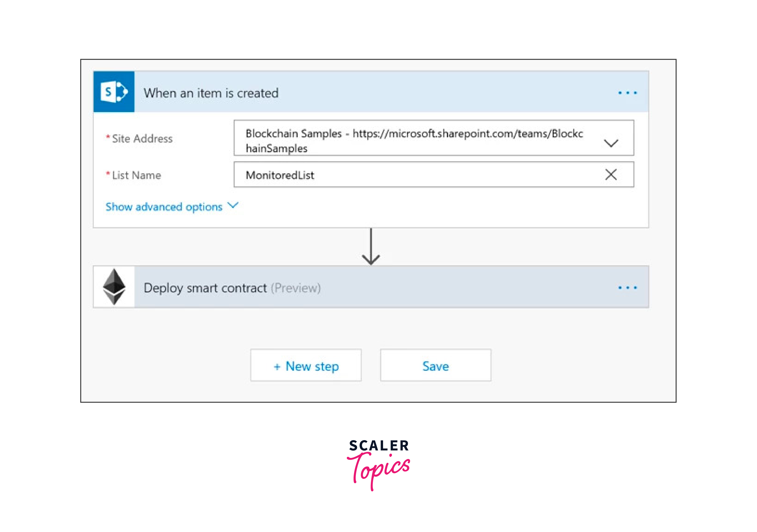Expand the Deploy smart contract step title

(205, 288)
